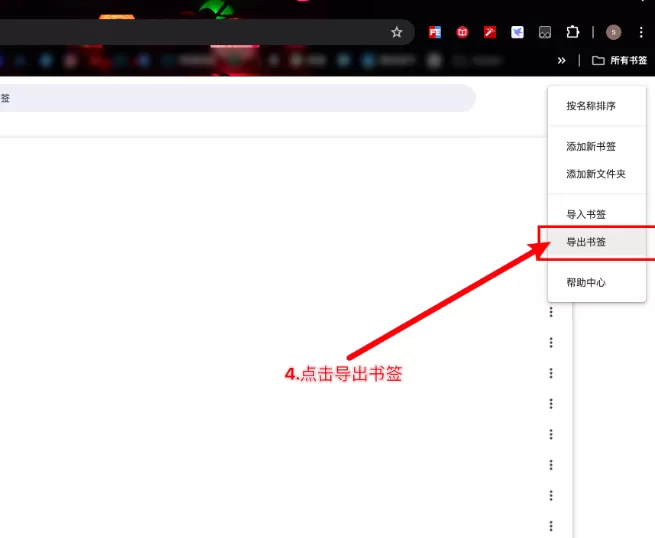Click the browser address bar

coord(190,32)
